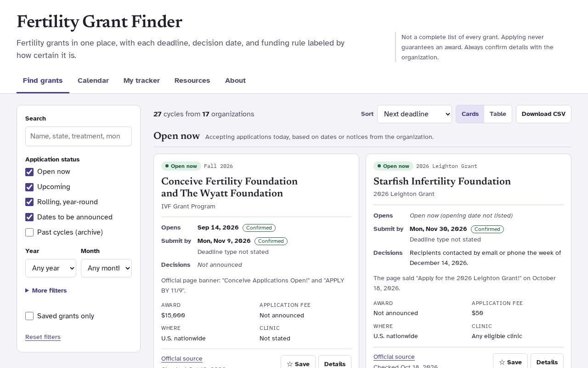Click the Fall 2026 cycle label
This screenshot has width=588, height=368.
[218, 166]
